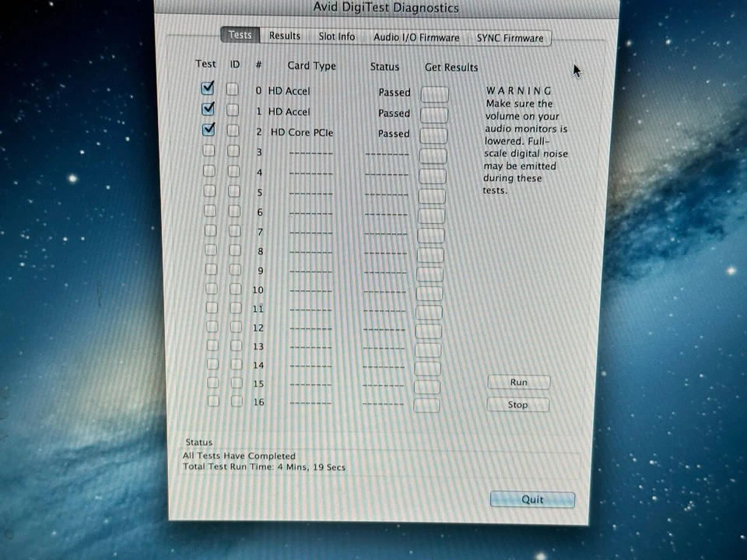Switch to the Tests tab

240,35
